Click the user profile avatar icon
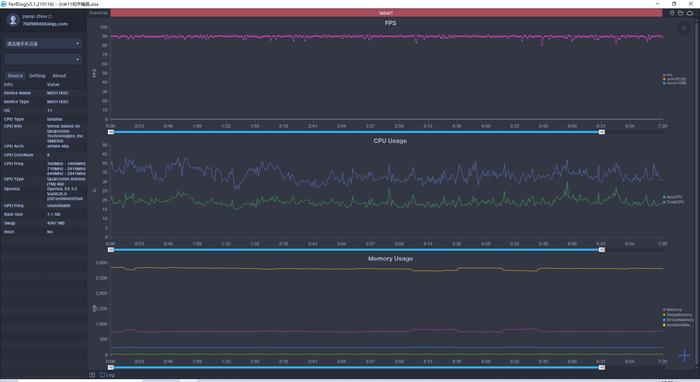 13,20
